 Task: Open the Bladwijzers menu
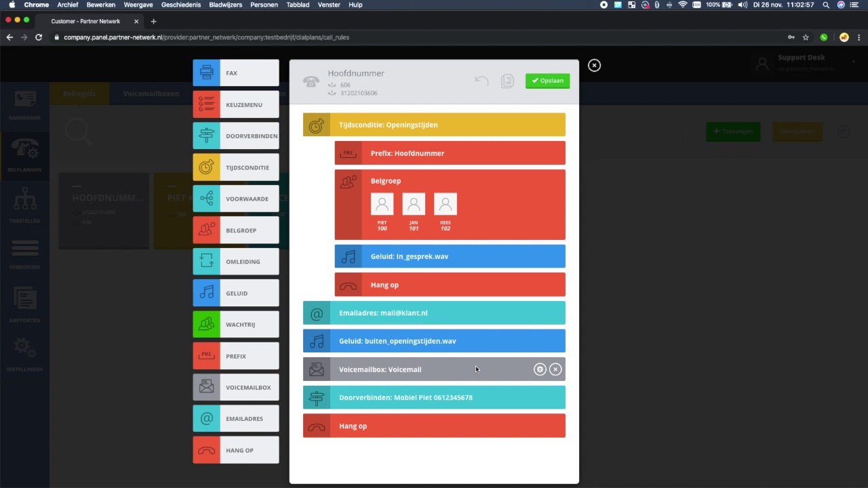point(225,5)
